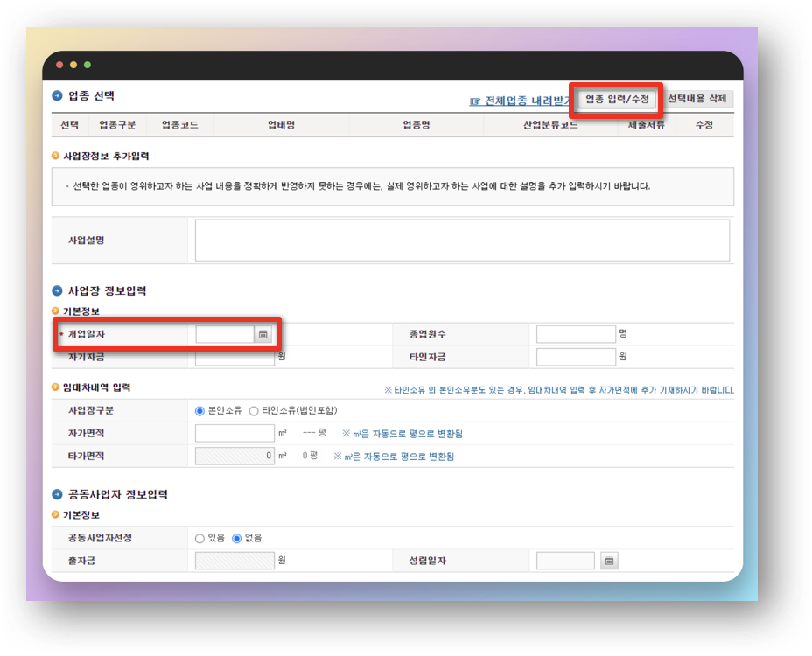Click the disabled 타가면적 field
The image size is (812, 656).
pos(234,457)
